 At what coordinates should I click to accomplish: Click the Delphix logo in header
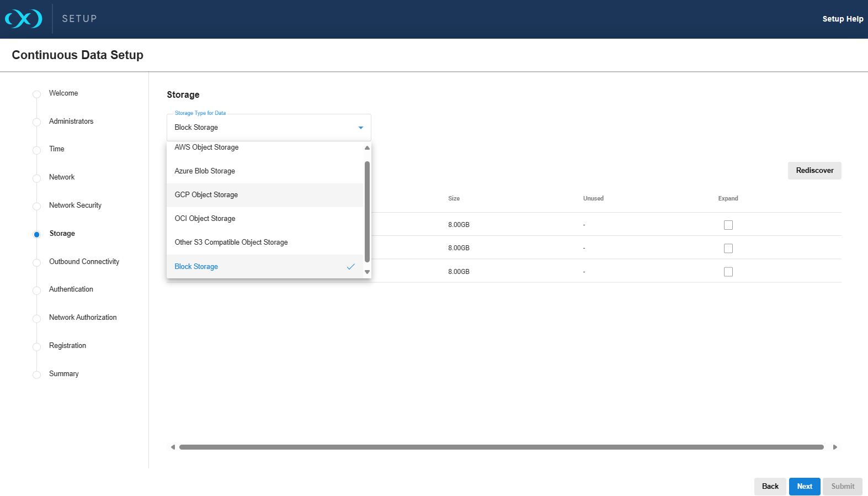click(24, 19)
